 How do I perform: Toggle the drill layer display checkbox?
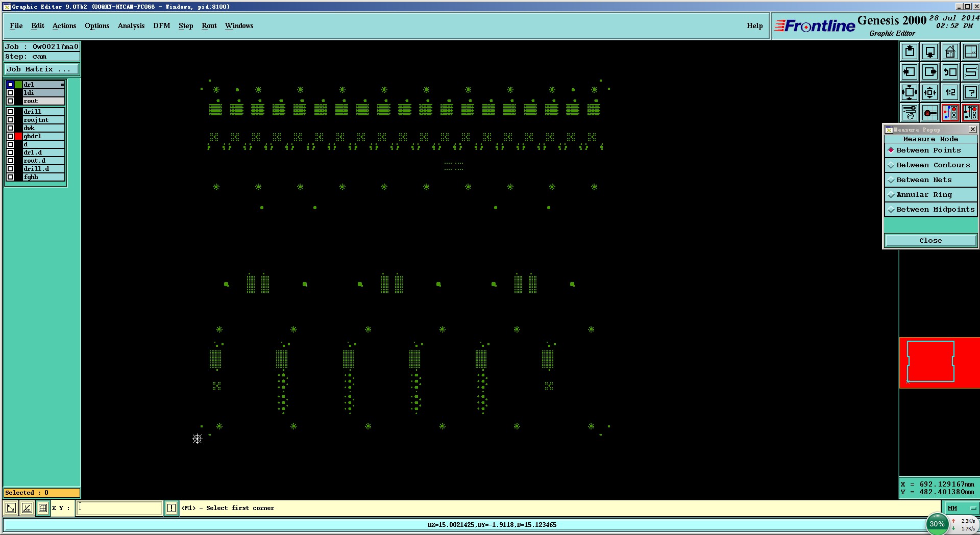tap(10, 112)
